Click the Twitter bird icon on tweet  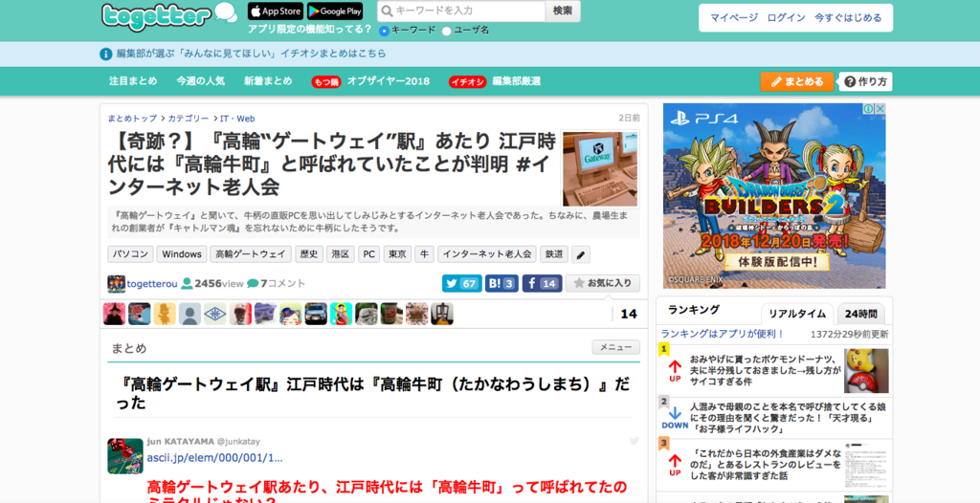[x=634, y=441]
